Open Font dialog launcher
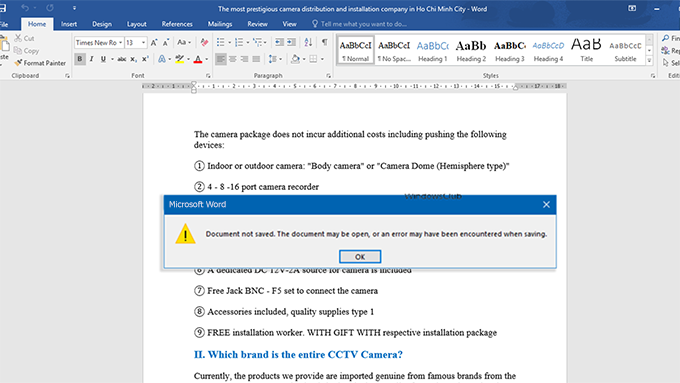 208,75
